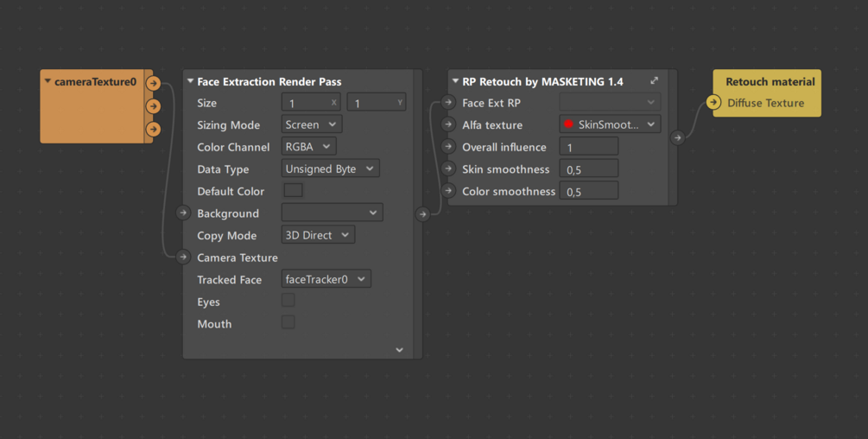Open the Sizing Mode dropdown
868x439 pixels.
click(313, 124)
